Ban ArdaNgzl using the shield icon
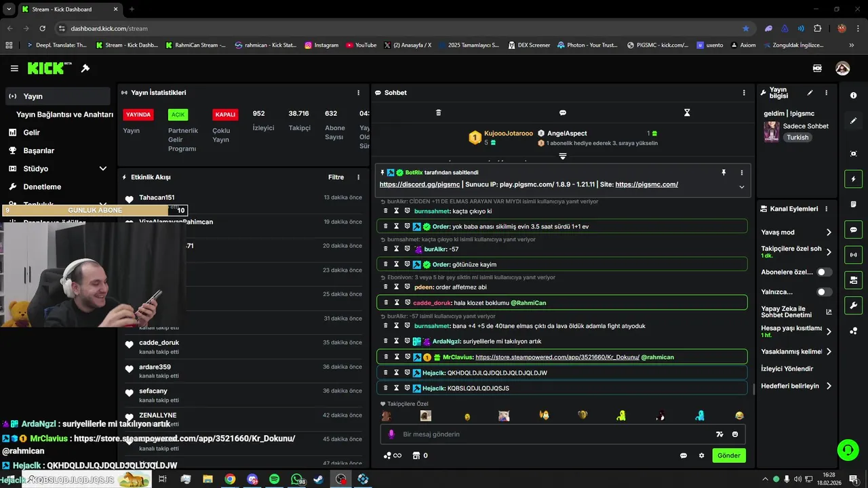This screenshot has height=488, width=868. [x=408, y=342]
